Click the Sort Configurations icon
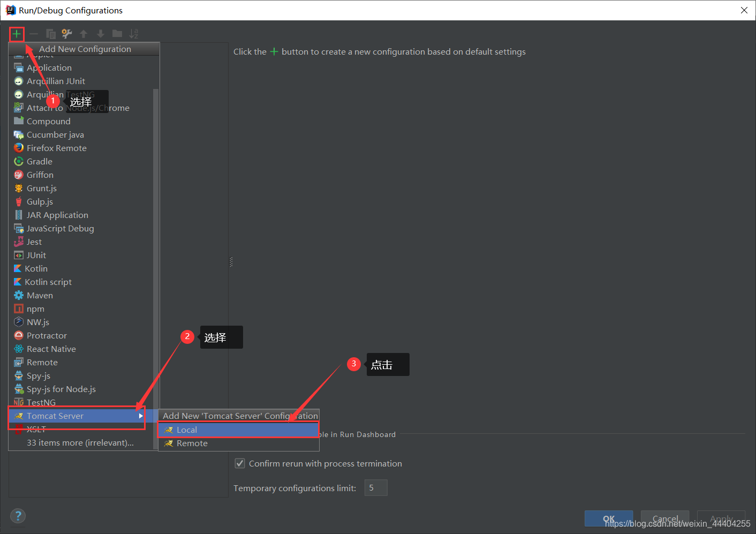Image resolution: width=756 pixels, height=534 pixels. (134, 34)
